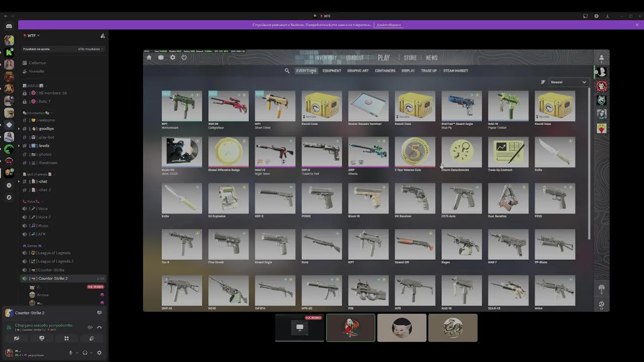The image size is (644, 362).
Task: Click the Деактивиране button in purple banner
Action: (388, 25)
